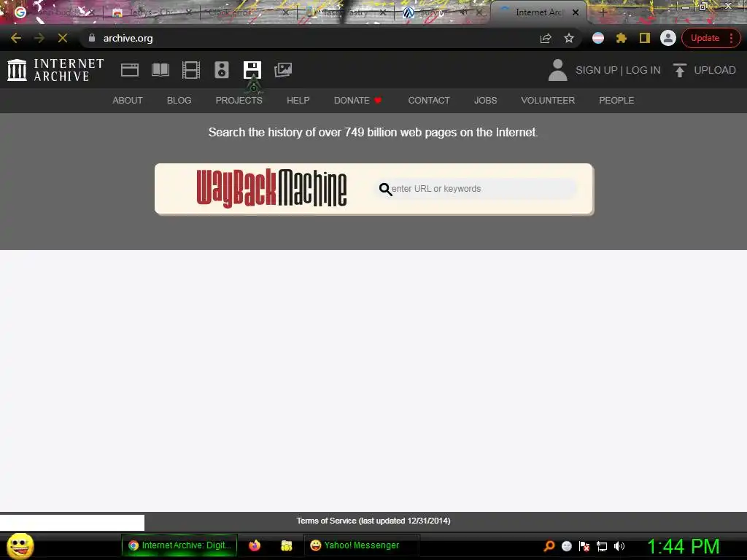Image resolution: width=747 pixels, height=560 pixels.
Task: Open the striped flag extension icon
Action: point(598,38)
